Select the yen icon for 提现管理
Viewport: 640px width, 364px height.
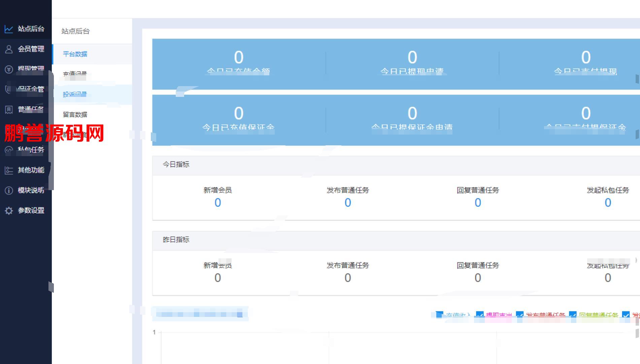pos(9,69)
